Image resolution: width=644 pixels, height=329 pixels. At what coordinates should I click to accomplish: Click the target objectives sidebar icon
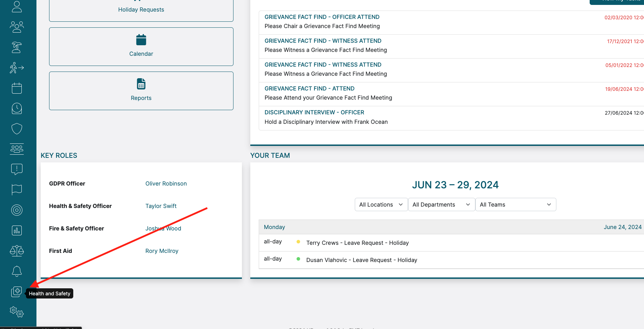coord(16,210)
